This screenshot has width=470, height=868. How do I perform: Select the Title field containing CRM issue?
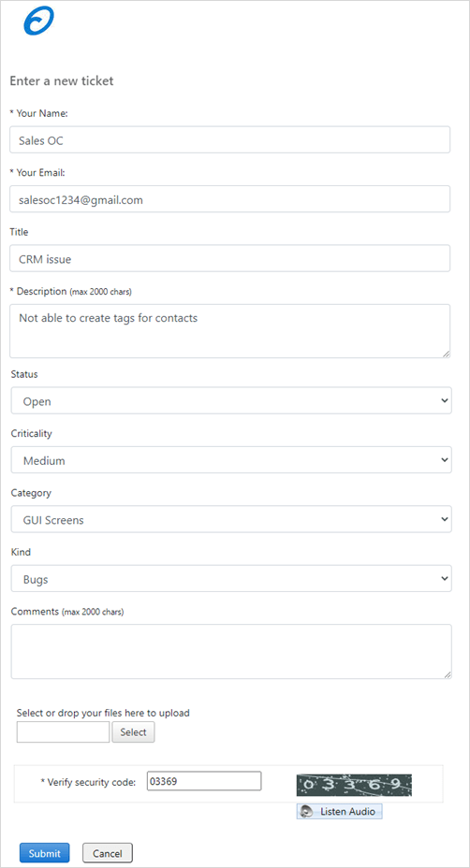(x=230, y=258)
